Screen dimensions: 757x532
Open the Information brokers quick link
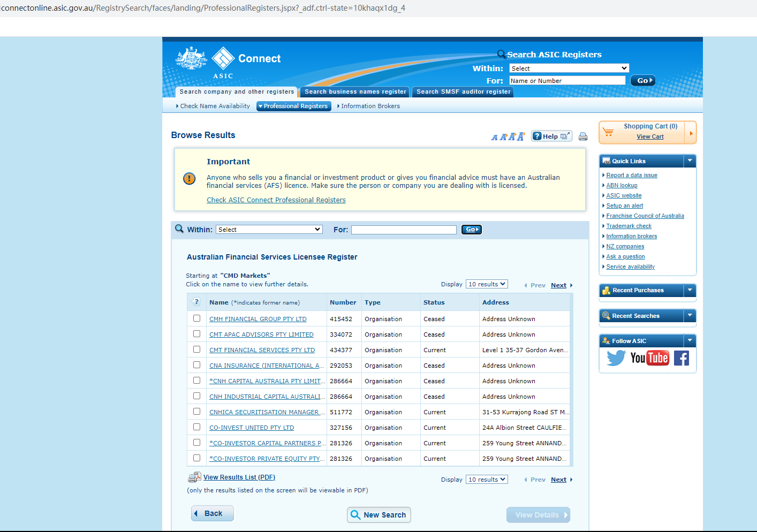(x=632, y=236)
